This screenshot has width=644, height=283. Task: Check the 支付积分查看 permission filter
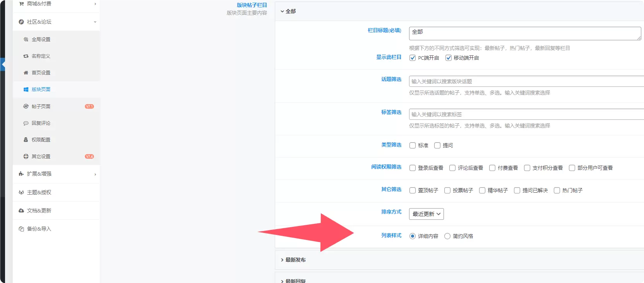coord(527,168)
